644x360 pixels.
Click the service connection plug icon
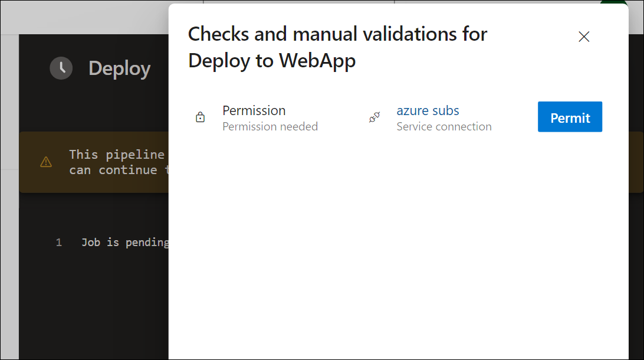coord(374,117)
